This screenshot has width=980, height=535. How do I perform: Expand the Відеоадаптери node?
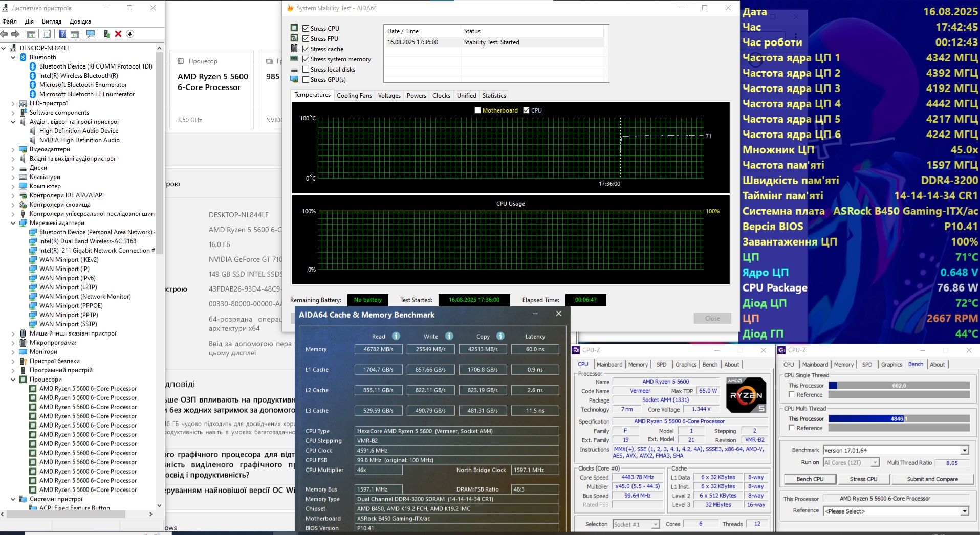13,149
